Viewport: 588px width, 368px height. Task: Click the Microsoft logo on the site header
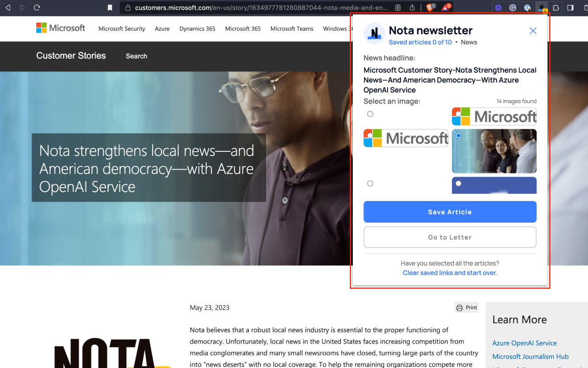(61, 28)
